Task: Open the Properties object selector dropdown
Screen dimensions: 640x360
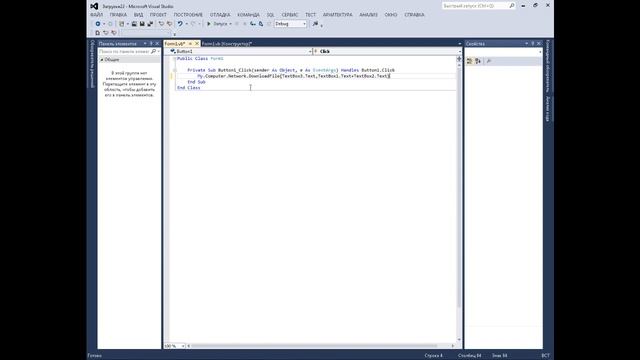Action: (x=540, y=52)
